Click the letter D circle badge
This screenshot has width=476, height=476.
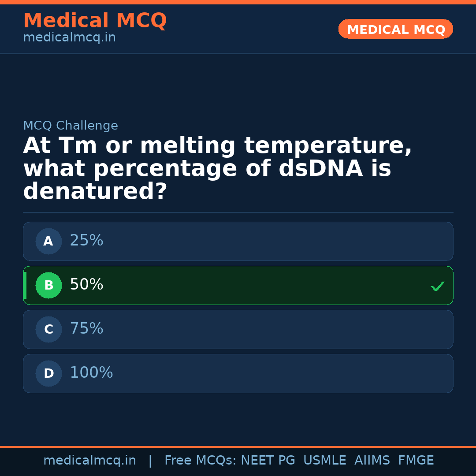tap(48, 373)
